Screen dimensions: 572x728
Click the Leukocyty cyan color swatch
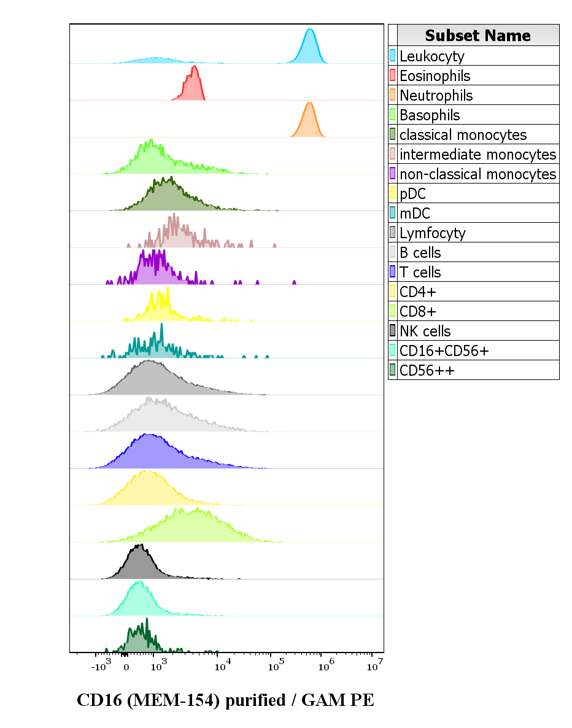(393, 56)
